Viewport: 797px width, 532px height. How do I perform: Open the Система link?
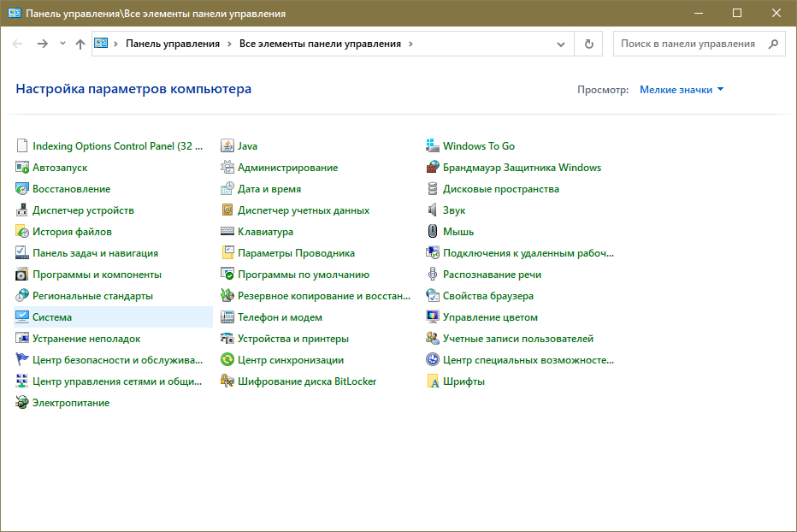pos(52,317)
